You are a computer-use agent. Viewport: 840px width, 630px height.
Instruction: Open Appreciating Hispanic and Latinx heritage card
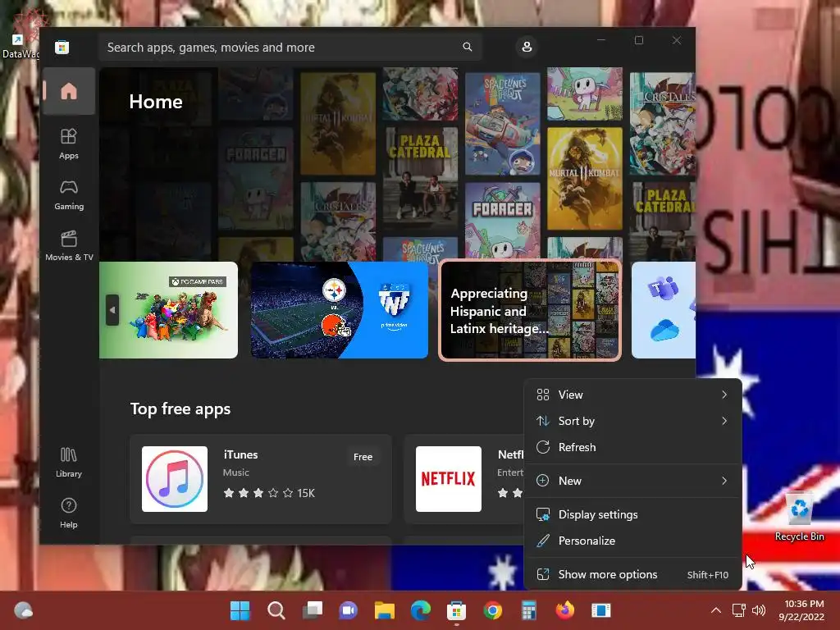530,309
